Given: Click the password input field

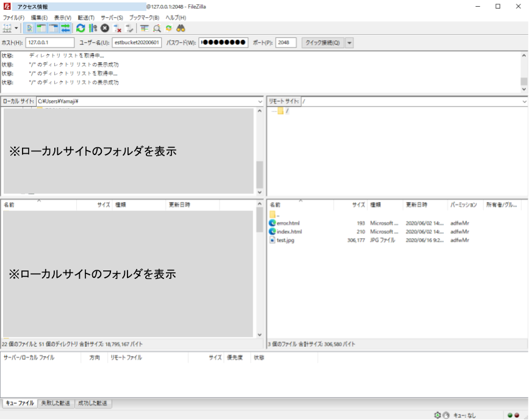Looking at the screenshot, I should (223, 43).
